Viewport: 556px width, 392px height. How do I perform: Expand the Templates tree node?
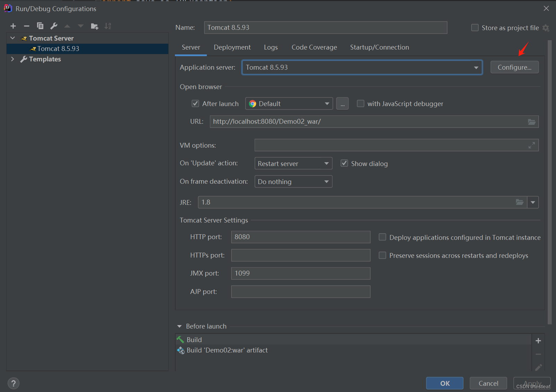click(13, 59)
